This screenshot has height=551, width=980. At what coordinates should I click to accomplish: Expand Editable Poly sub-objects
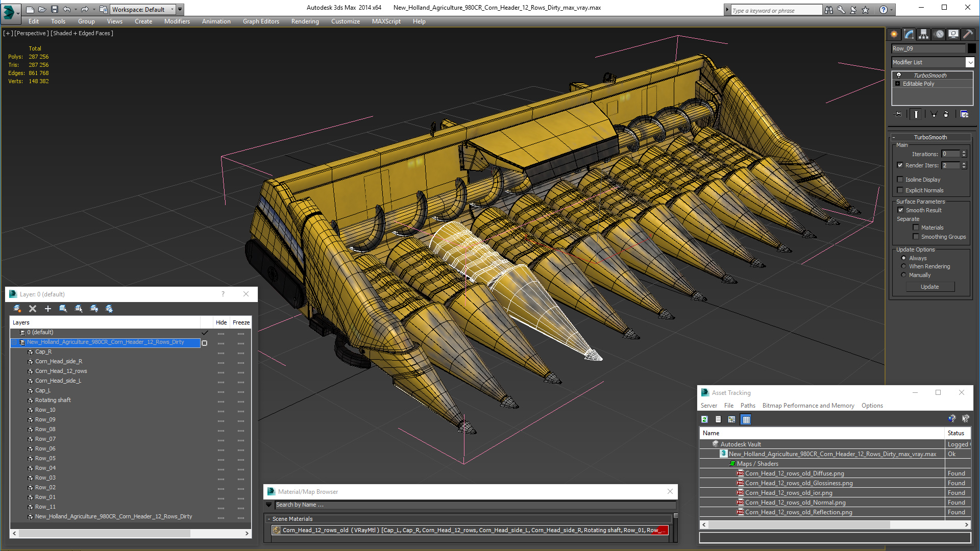tap(898, 84)
